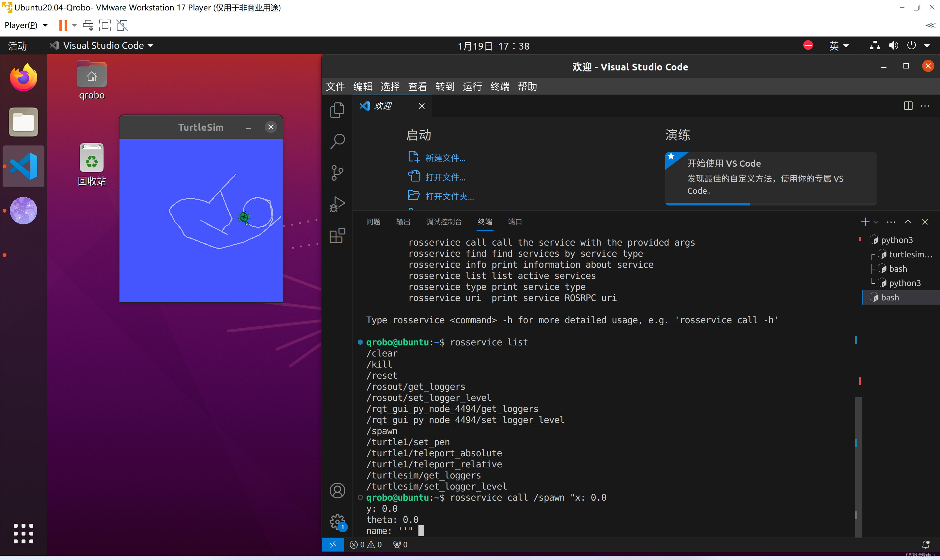The width and height of the screenshot is (940, 560).
Task: Open the Run and Debug icon
Action: coord(338,203)
